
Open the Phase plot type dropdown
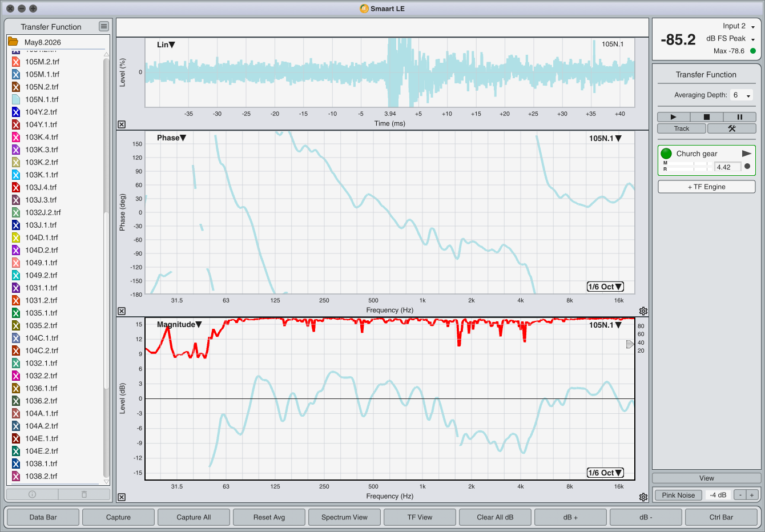point(172,138)
